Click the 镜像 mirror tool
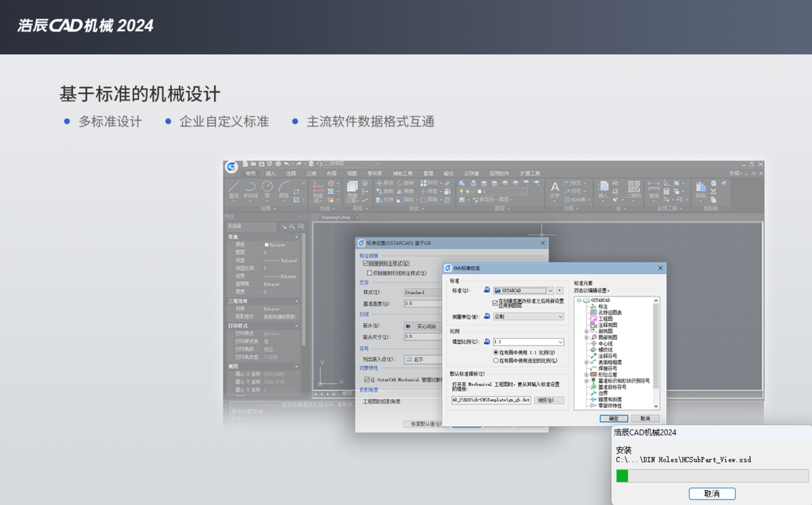Viewport: 812px width, 505px height. pos(407,191)
